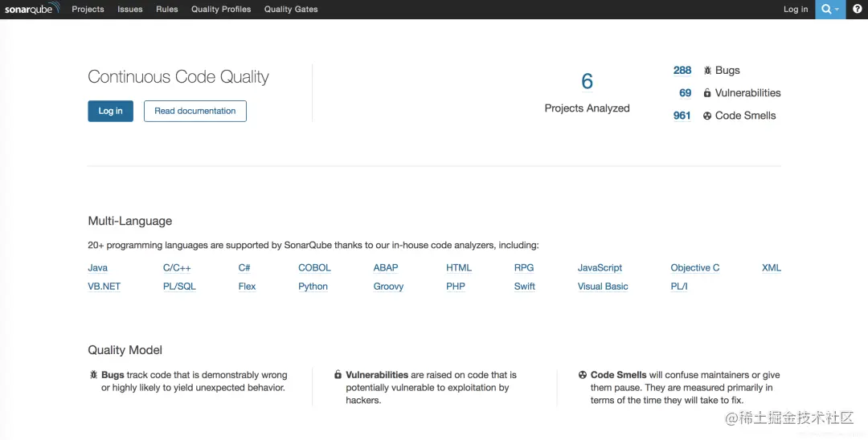Click the lock icon beside Vulnerabilities count

click(707, 93)
